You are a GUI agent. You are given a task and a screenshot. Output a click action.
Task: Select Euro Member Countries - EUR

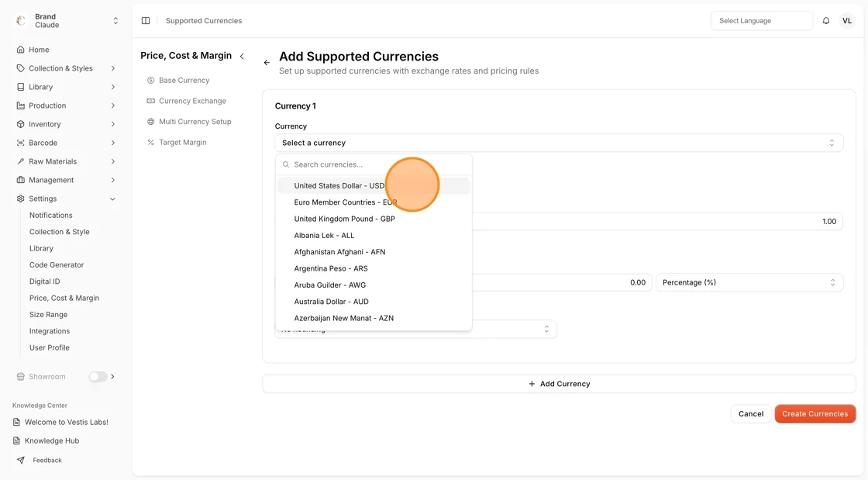click(x=374, y=202)
